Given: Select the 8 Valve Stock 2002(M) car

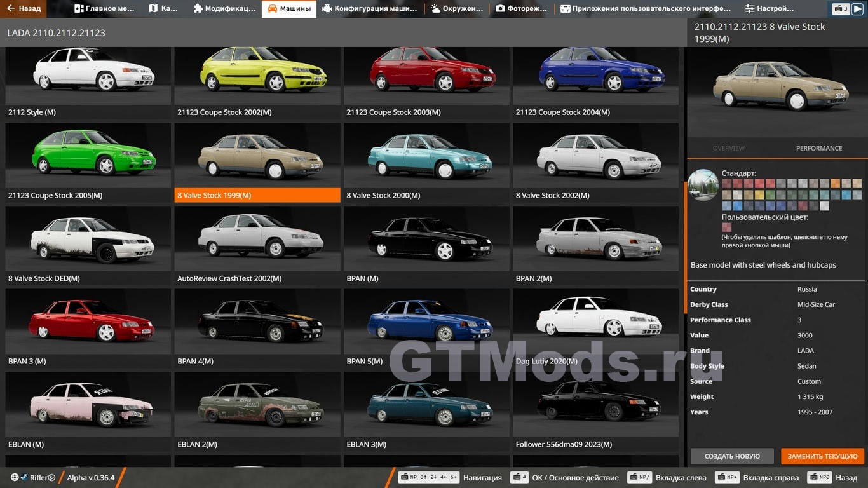Looking at the screenshot, I should 596,163.
